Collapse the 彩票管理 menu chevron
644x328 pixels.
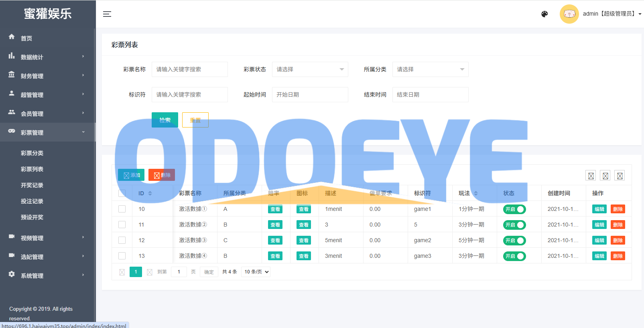83,132
